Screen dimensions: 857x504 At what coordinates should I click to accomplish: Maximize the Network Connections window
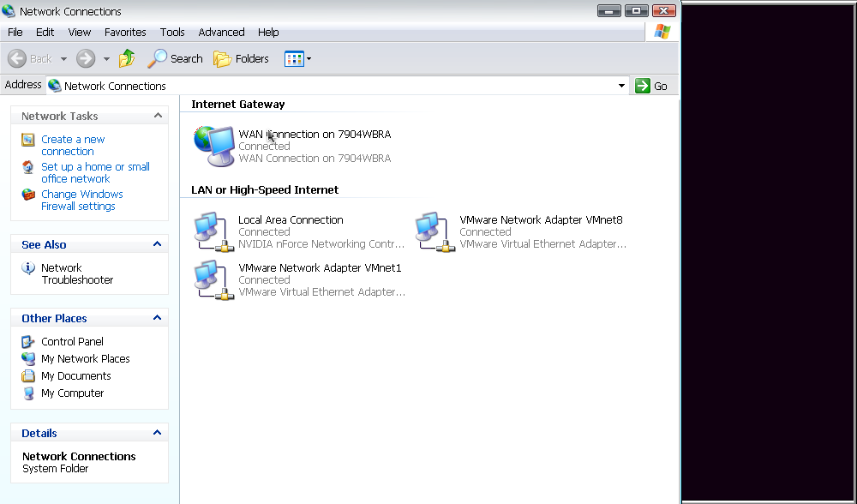click(x=636, y=10)
